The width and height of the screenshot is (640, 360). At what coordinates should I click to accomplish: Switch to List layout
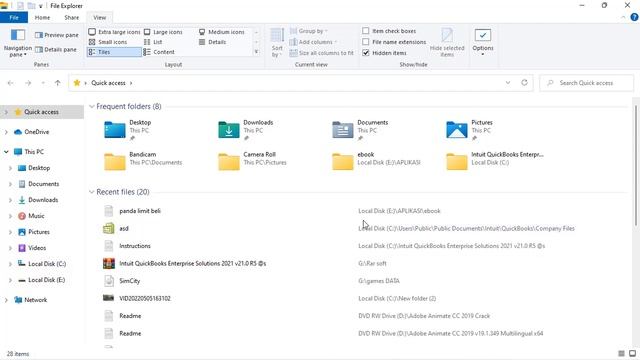click(x=153, y=42)
